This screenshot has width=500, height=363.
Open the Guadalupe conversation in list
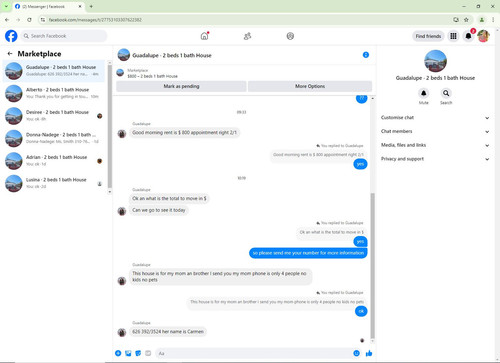click(54, 71)
